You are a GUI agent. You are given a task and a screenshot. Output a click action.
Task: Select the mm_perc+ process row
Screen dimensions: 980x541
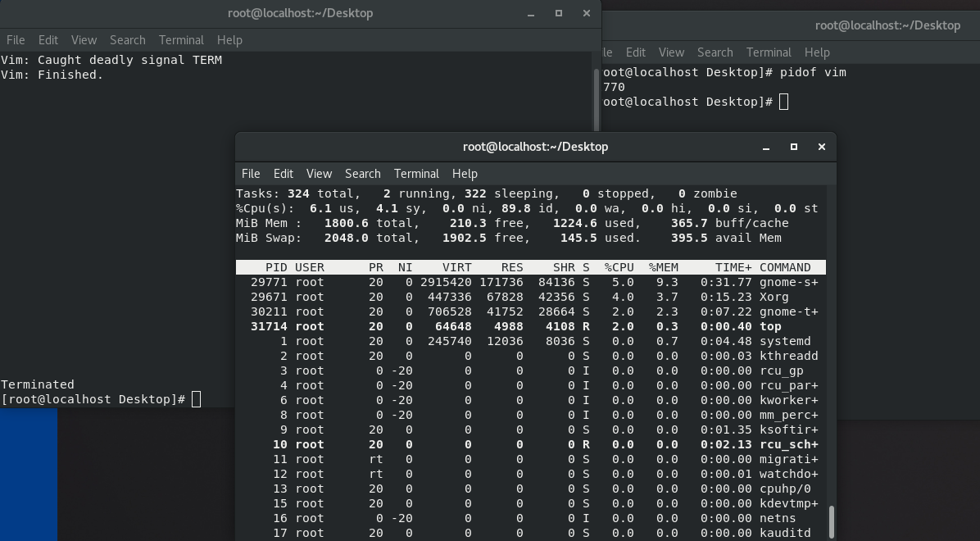[531, 416]
